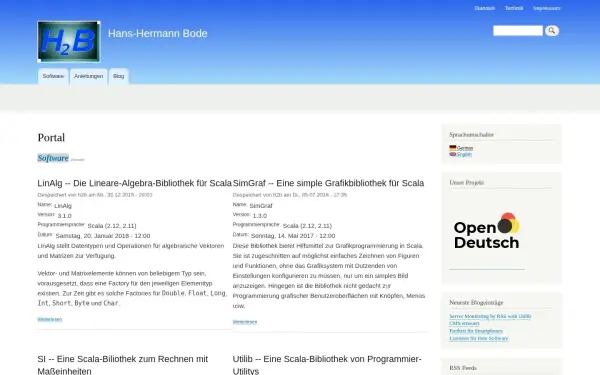
Task: Open the SI Scala library article title
Action: 123,365
